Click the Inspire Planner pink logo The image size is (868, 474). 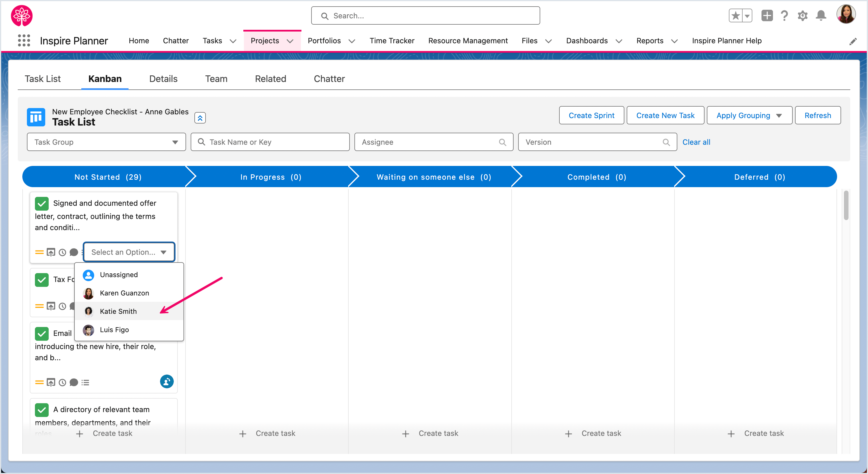coord(21,15)
